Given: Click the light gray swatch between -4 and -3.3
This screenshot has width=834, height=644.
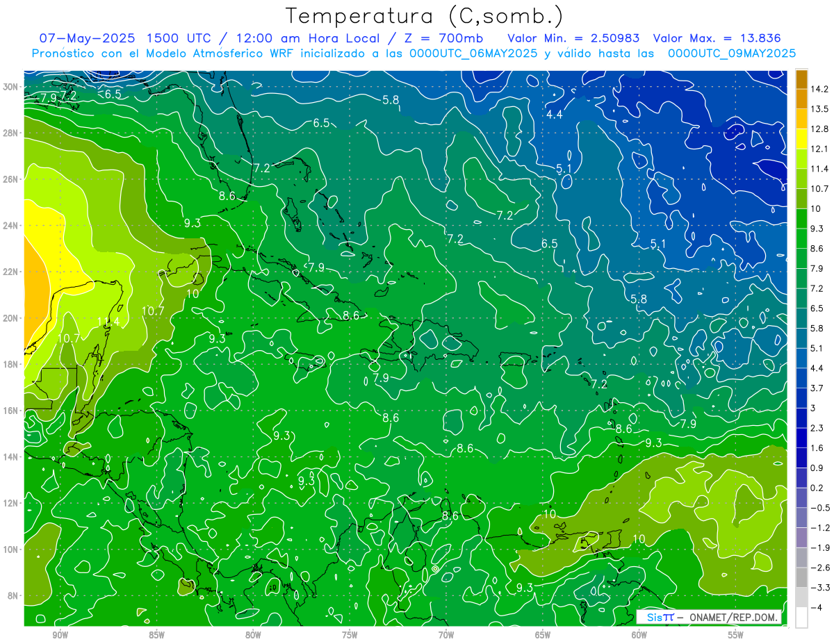Looking at the screenshot, I should coord(801,597).
